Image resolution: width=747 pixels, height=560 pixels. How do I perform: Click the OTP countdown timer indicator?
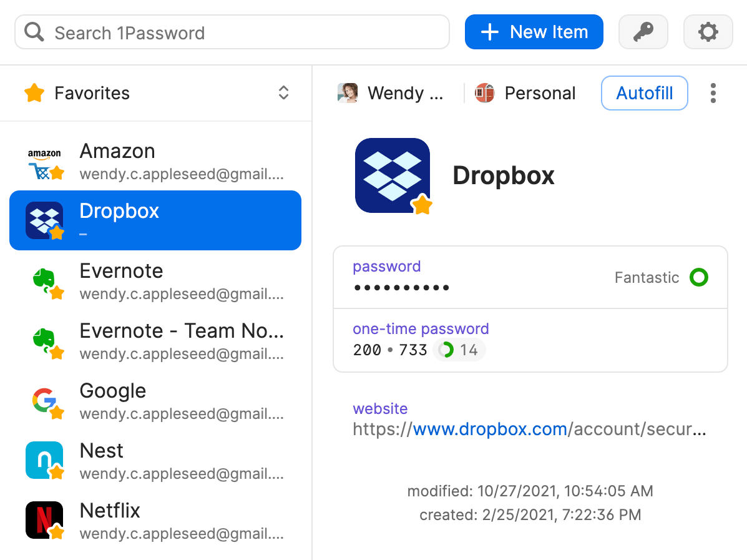459,350
